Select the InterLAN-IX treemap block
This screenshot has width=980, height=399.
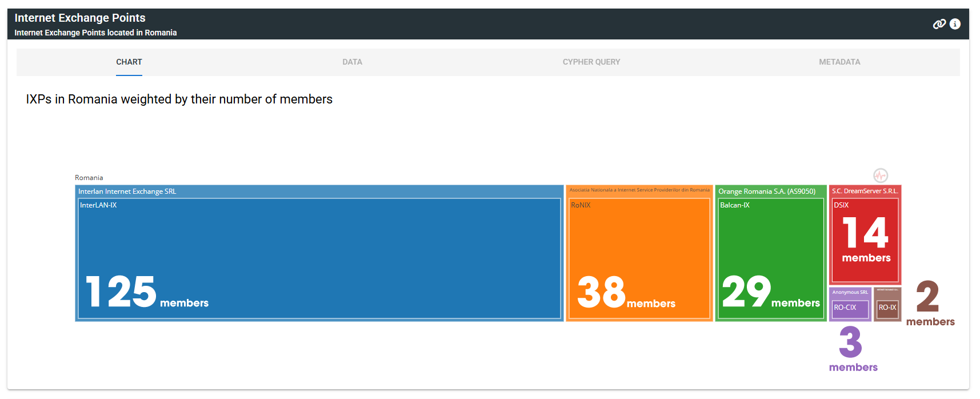click(x=319, y=258)
